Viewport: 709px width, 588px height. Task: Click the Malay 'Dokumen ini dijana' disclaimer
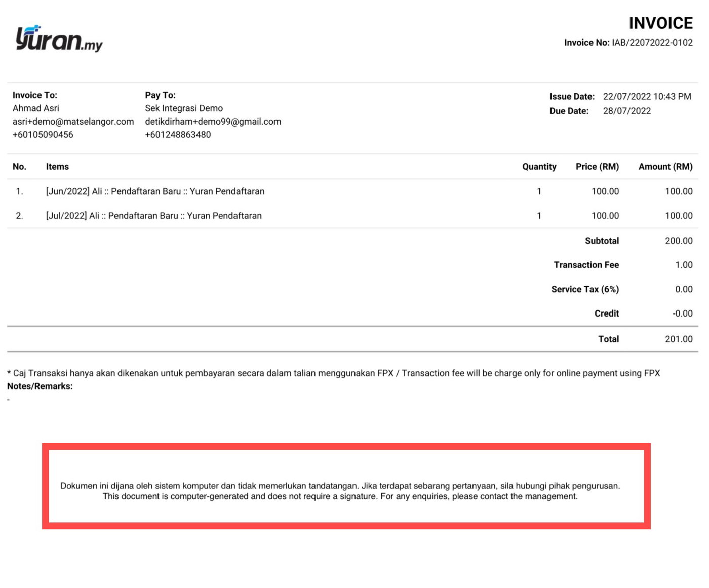340,486
